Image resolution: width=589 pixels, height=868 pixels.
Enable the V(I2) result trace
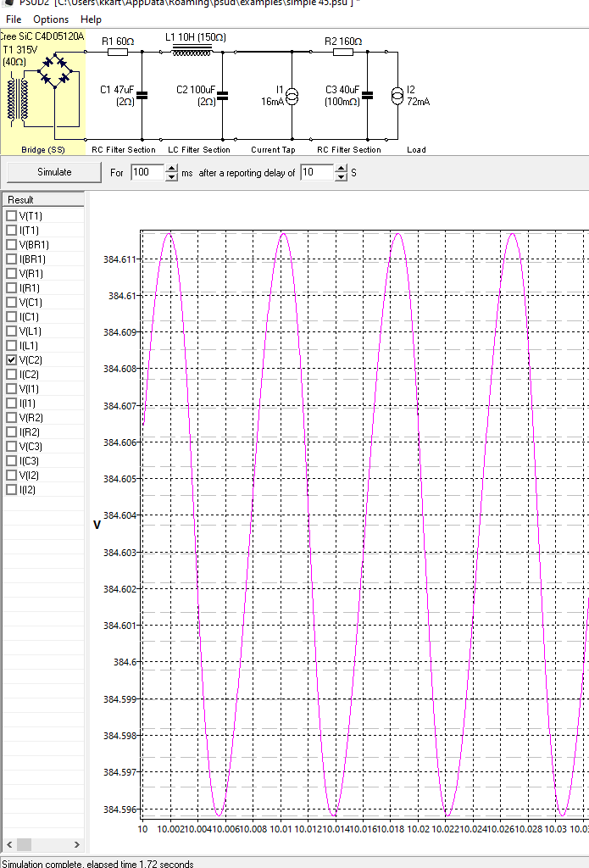[11, 475]
